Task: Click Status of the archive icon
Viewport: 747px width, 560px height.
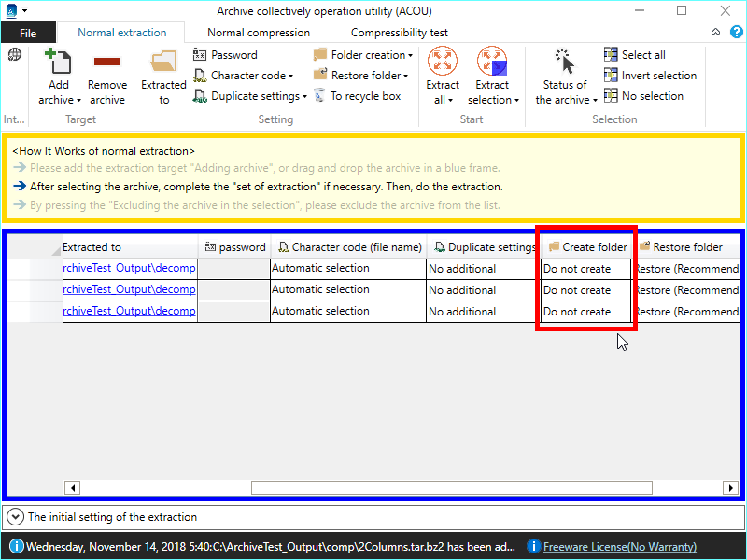Action: pyautogui.click(x=564, y=63)
